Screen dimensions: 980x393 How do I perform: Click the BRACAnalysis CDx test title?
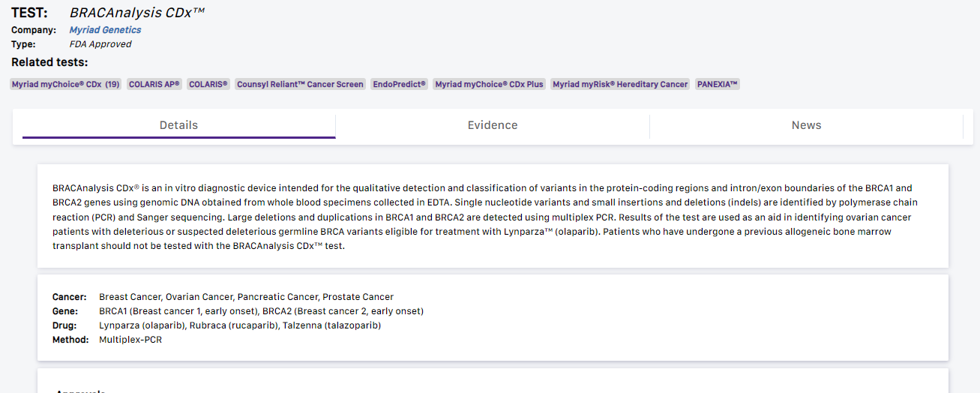137,13
